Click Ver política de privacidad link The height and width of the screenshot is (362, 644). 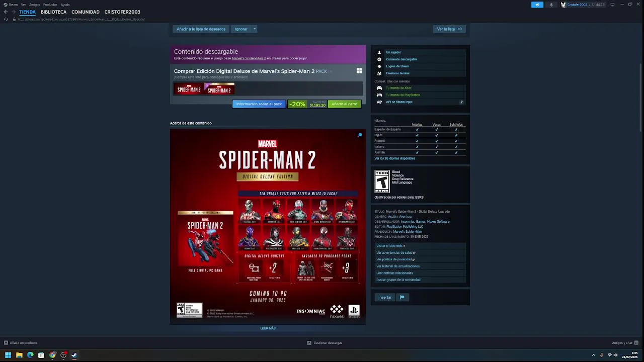coord(395,259)
